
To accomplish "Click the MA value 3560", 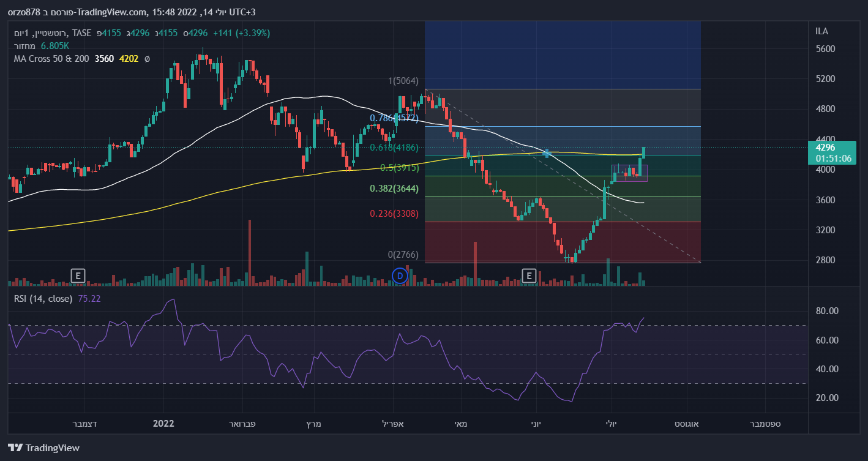I will tap(104, 59).
